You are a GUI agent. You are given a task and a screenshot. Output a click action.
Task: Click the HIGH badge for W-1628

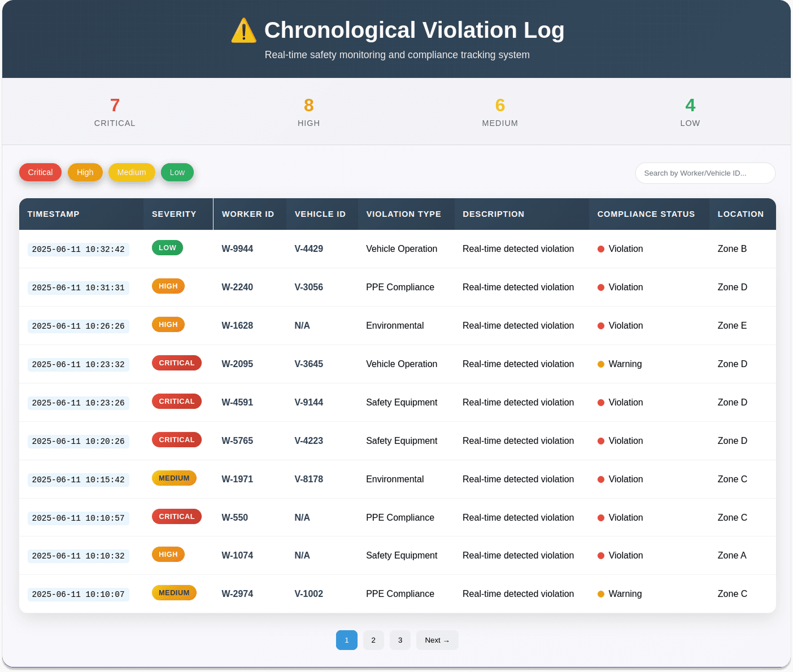point(168,325)
